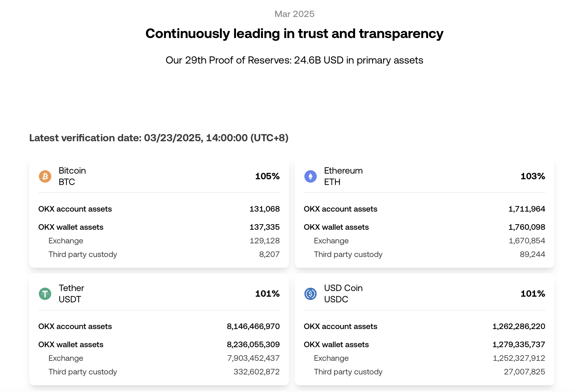Screen dimensions: 578x392
Task: Click the blue USD Coin logo icon
Action: tap(311, 294)
